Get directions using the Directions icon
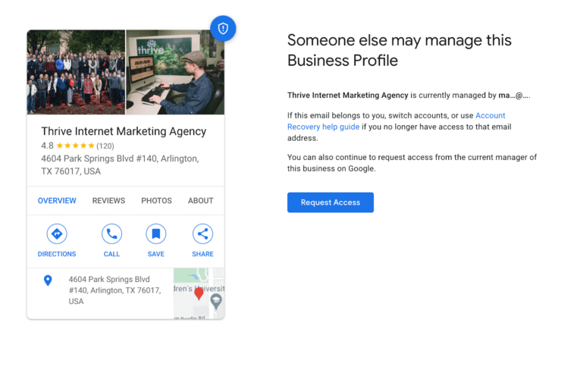The width and height of the screenshot is (577, 392). (57, 234)
